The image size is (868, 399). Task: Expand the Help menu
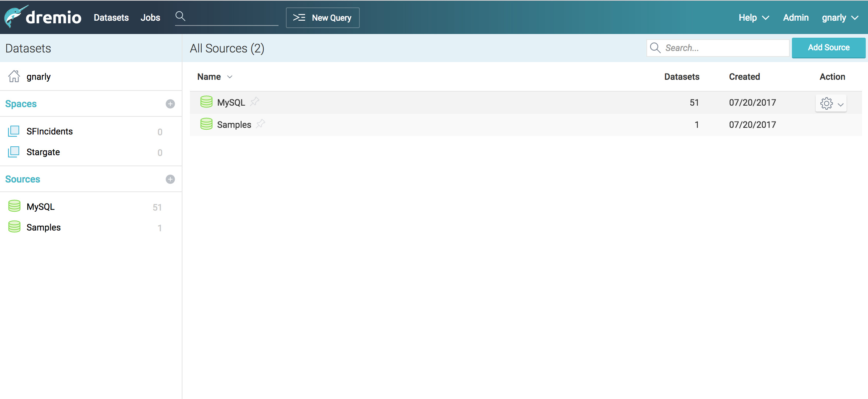754,17
